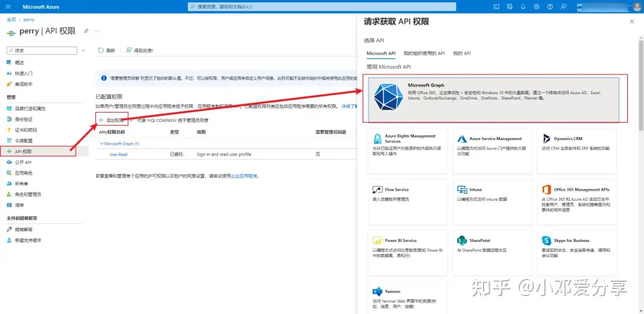
Task: Open the User.Read permission link
Action: (118, 154)
